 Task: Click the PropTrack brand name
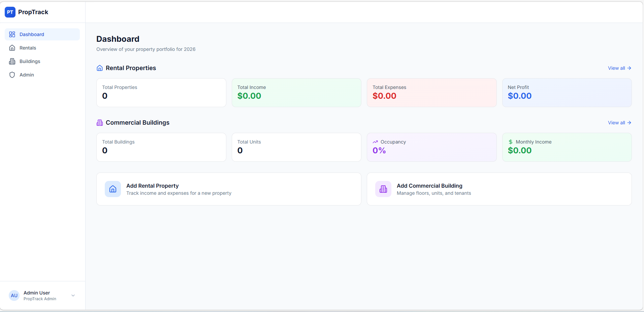click(x=33, y=12)
